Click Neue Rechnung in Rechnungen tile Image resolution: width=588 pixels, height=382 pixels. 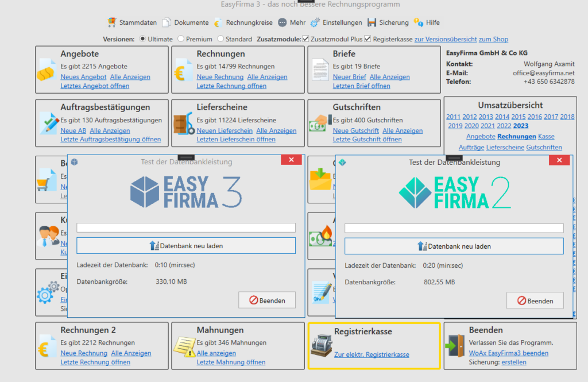click(220, 77)
